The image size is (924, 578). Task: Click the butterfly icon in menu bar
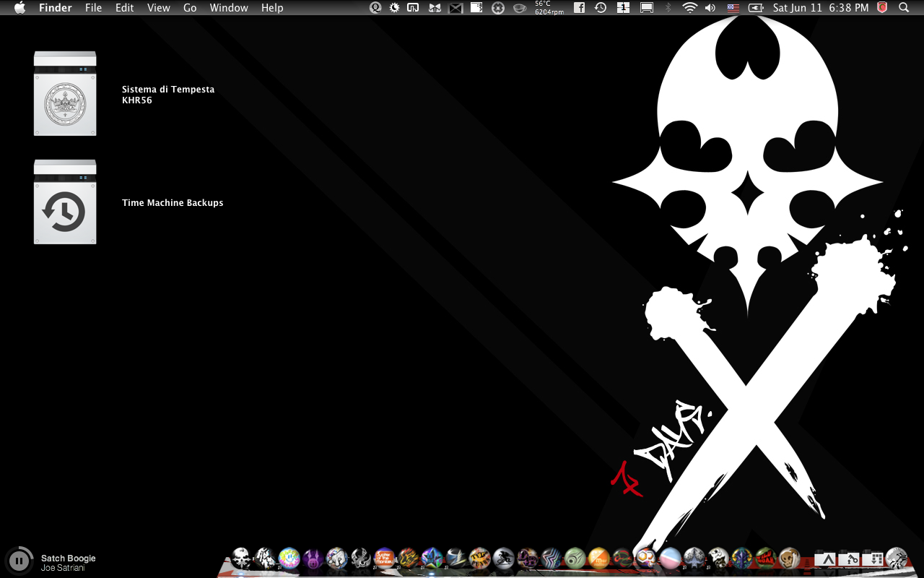point(435,8)
